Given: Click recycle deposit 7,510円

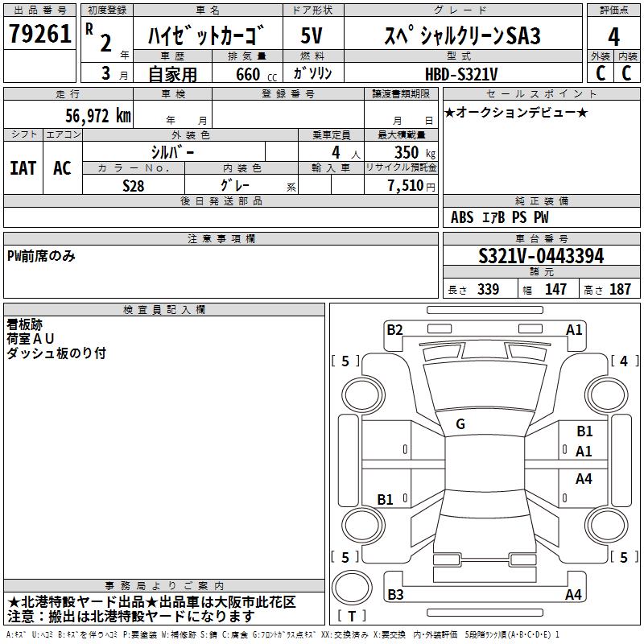Looking at the screenshot, I should click(x=411, y=186).
